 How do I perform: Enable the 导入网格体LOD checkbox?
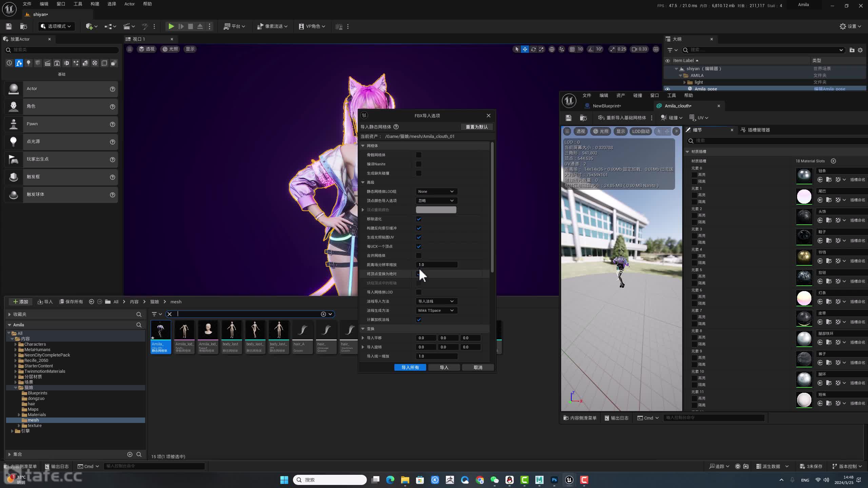tap(419, 292)
